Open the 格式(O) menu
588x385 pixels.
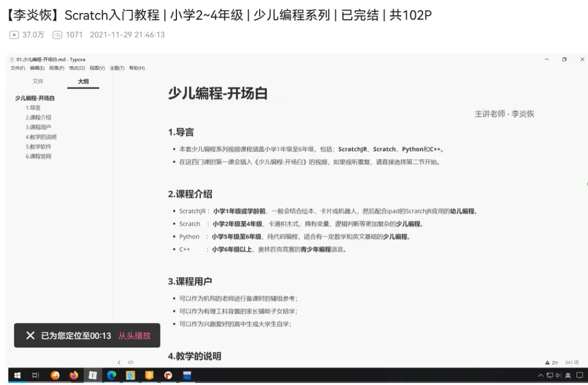(x=77, y=68)
